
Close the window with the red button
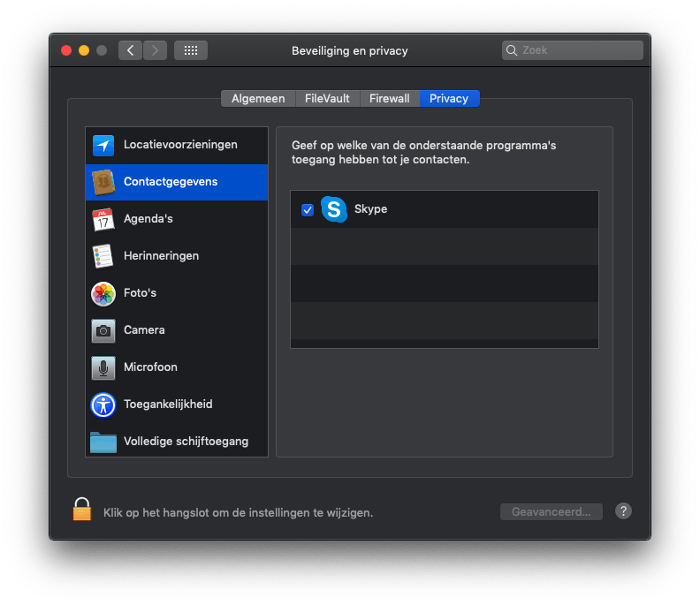point(66,50)
